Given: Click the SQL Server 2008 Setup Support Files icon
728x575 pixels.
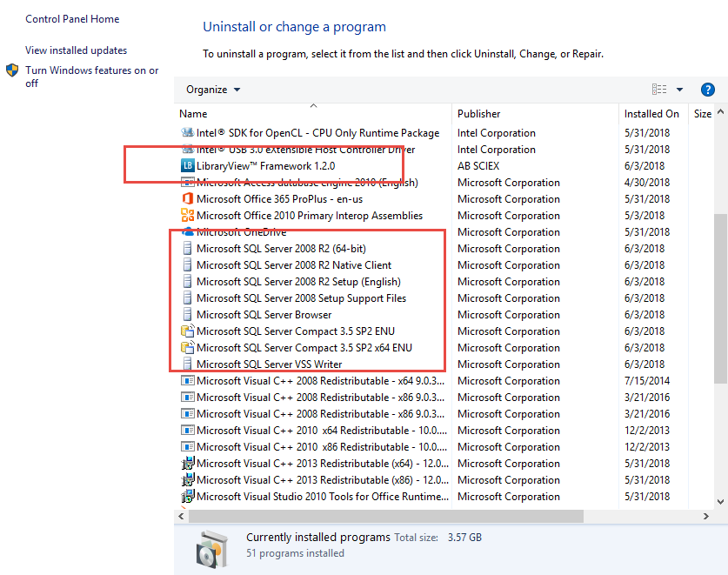Looking at the screenshot, I should click(x=188, y=298).
